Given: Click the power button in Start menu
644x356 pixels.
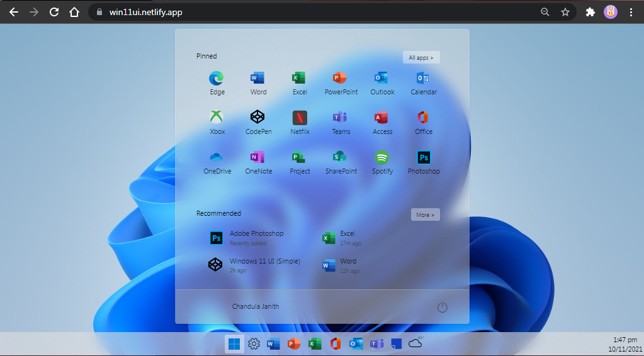Looking at the screenshot, I should 442,307.
